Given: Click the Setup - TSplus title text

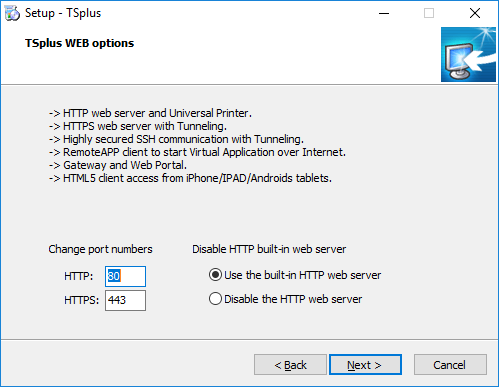Looking at the screenshot, I should pos(63,13).
